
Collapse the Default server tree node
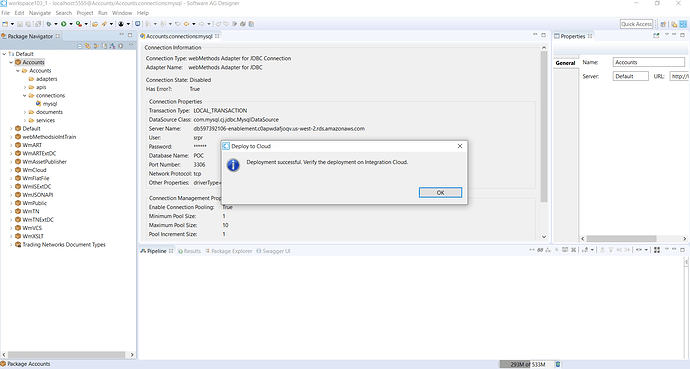click(4, 54)
